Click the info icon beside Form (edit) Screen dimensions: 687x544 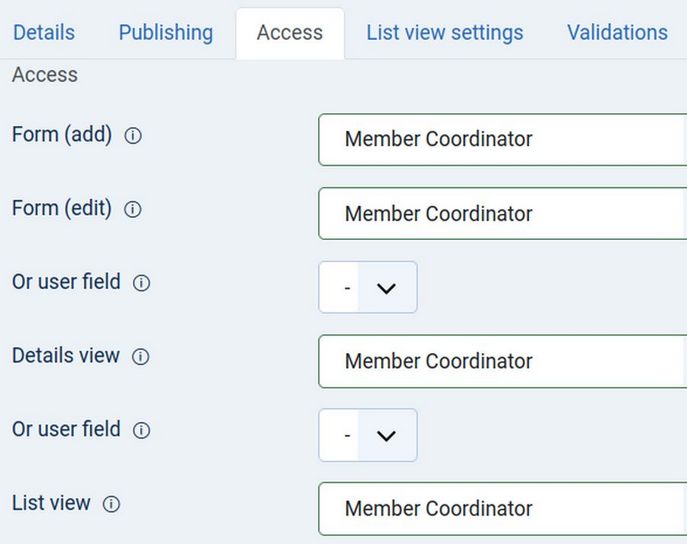[132, 210]
